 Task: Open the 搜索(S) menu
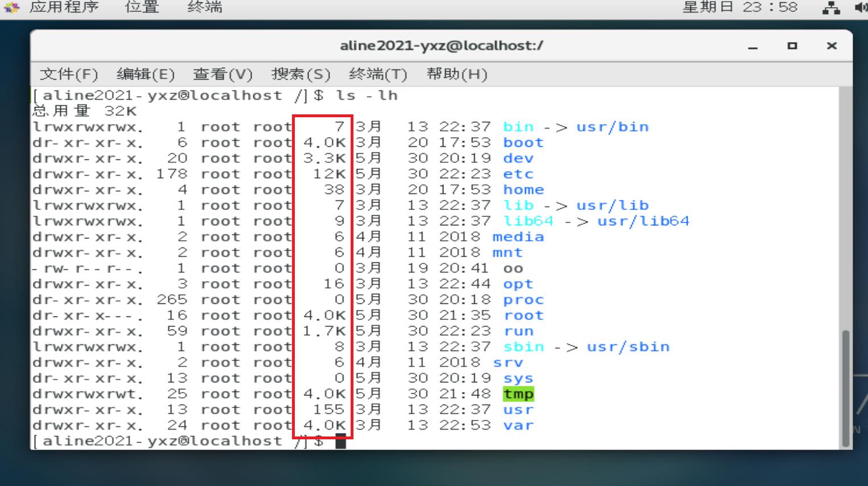(301, 74)
